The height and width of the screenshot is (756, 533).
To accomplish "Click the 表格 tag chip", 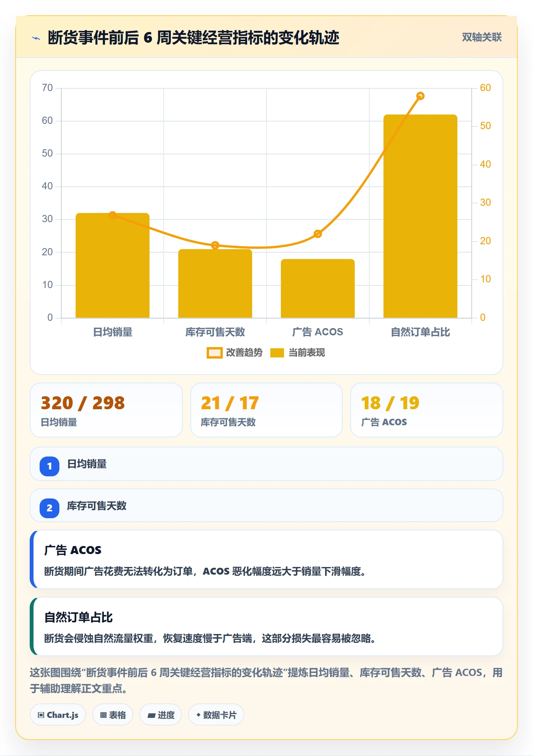I will [x=113, y=715].
